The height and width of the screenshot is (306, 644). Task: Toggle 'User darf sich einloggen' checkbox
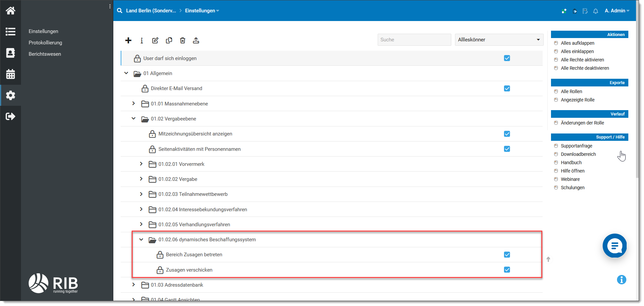point(507,58)
